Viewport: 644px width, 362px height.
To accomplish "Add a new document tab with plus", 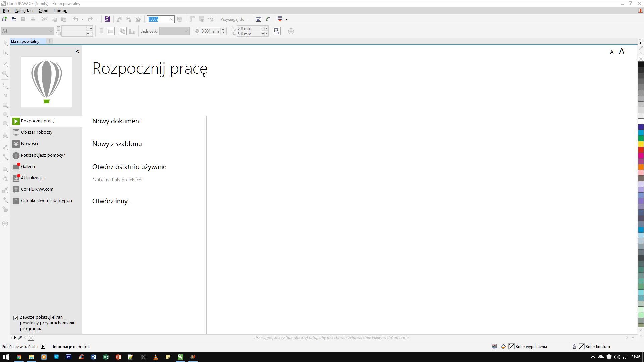I will [49, 41].
